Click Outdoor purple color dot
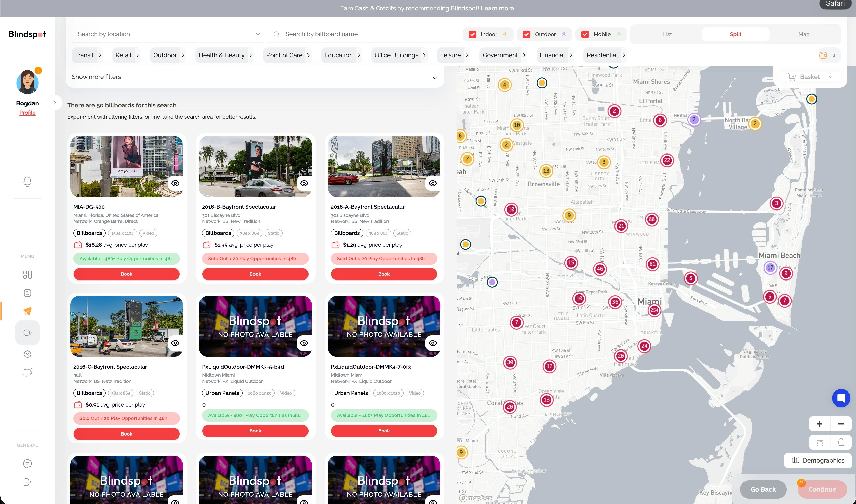 564,34
